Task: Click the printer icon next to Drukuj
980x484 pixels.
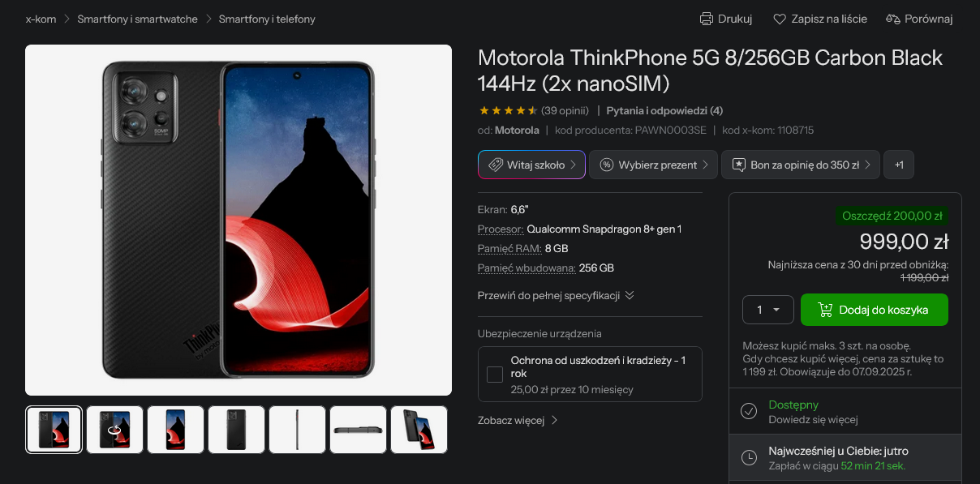Action: (x=706, y=19)
